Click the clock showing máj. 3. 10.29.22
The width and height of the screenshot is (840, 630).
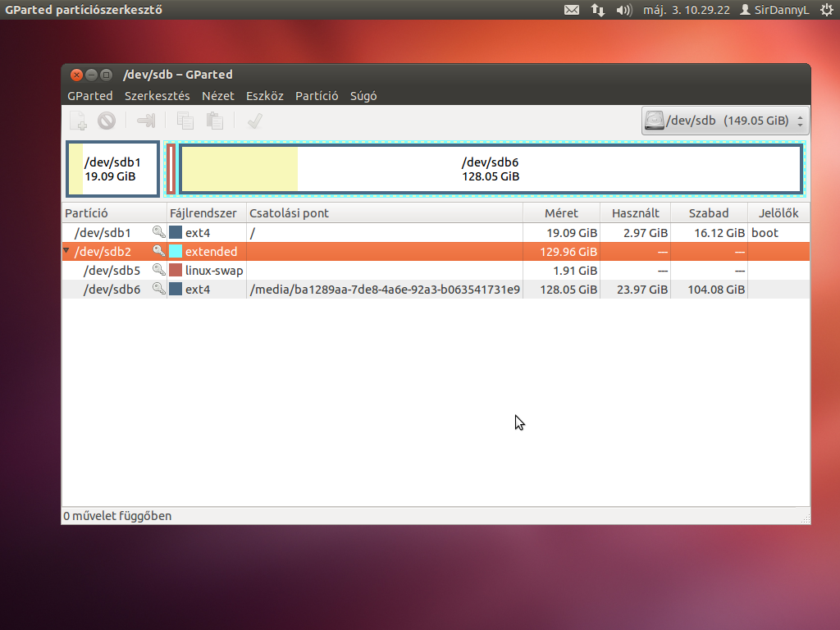[687, 10]
